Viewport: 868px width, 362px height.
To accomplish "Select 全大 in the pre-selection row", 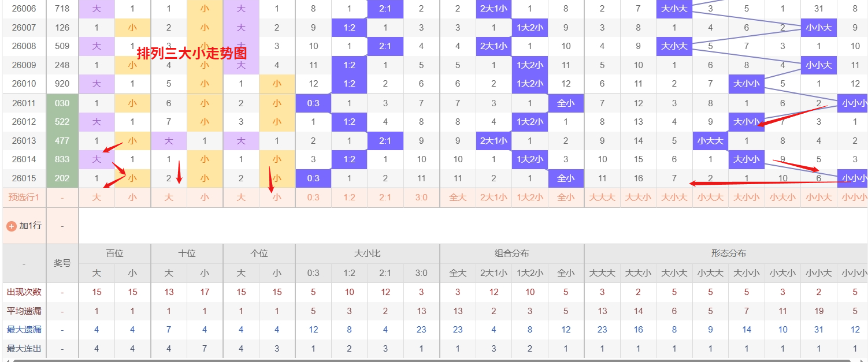I will click(458, 197).
